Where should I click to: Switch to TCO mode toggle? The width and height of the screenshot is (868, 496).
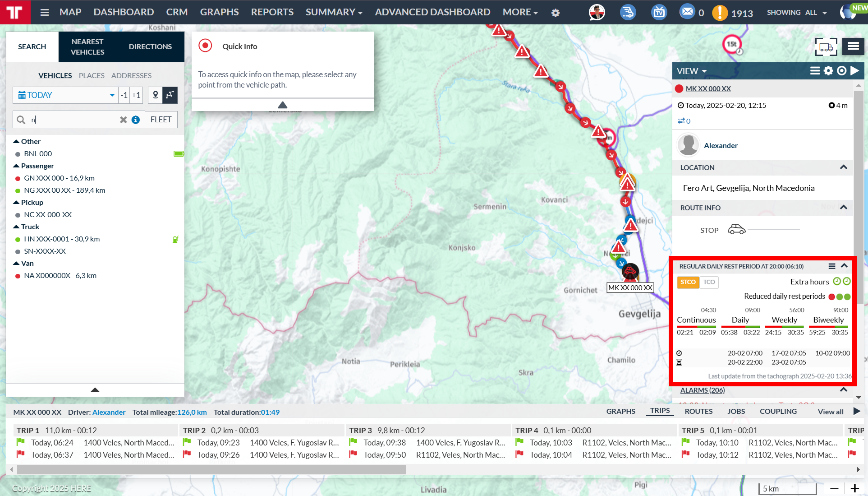coord(709,282)
